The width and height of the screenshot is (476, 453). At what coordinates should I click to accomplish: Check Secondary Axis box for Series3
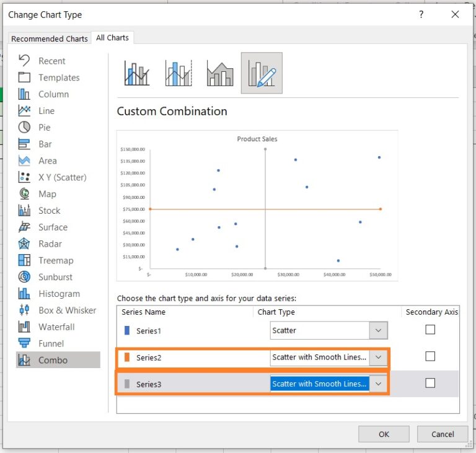coord(430,383)
